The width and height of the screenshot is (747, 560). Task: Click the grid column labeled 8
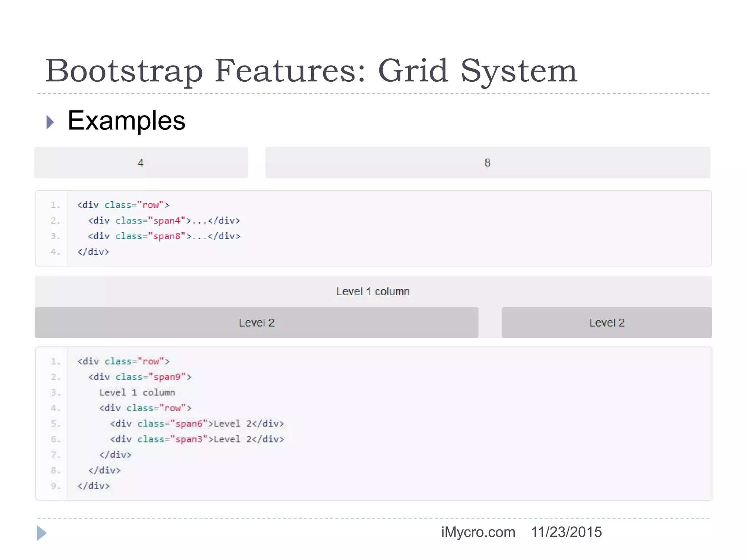[488, 163]
